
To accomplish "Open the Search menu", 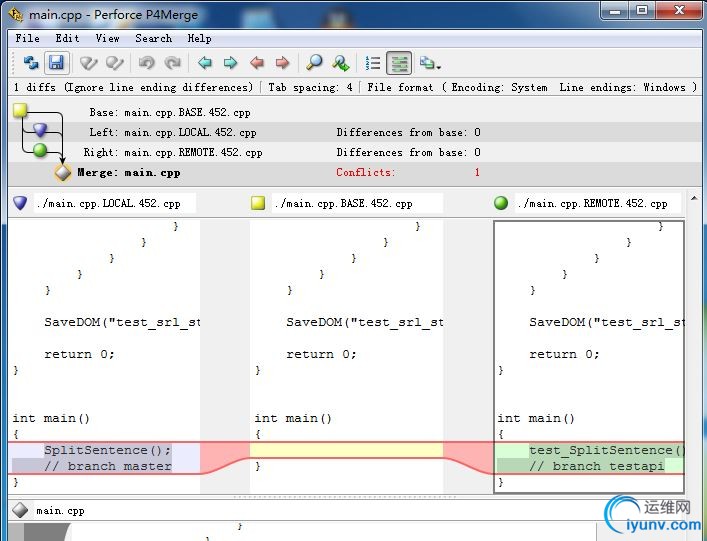I will [153, 38].
